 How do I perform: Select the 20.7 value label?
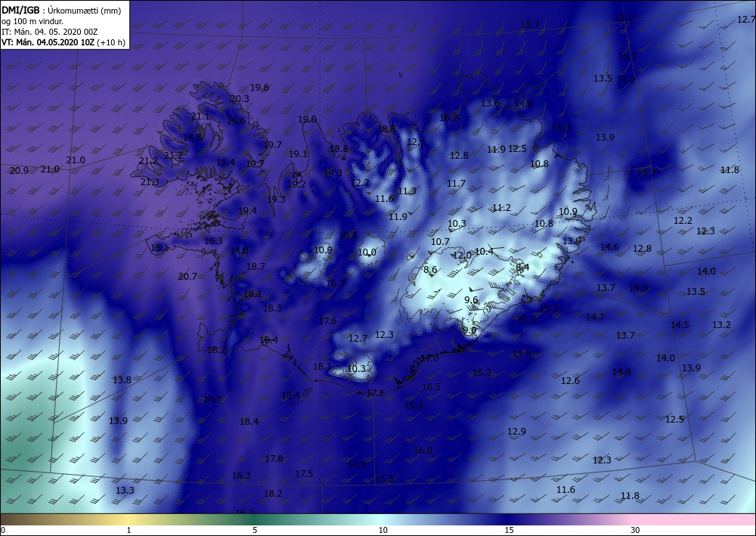pos(187,277)
